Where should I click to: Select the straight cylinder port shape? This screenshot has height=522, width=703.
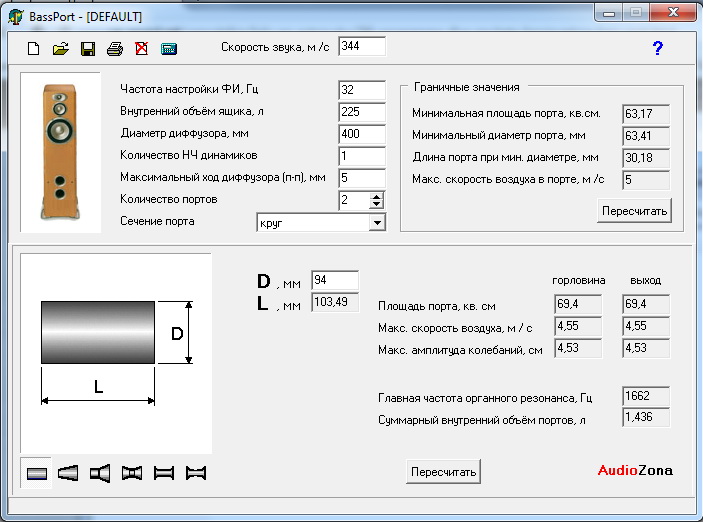point(37,473)
